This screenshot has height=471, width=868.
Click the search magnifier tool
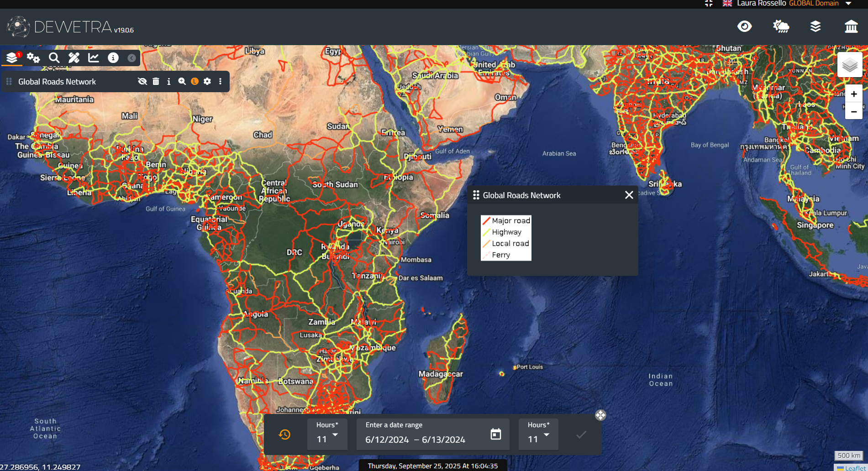(54, 58)
